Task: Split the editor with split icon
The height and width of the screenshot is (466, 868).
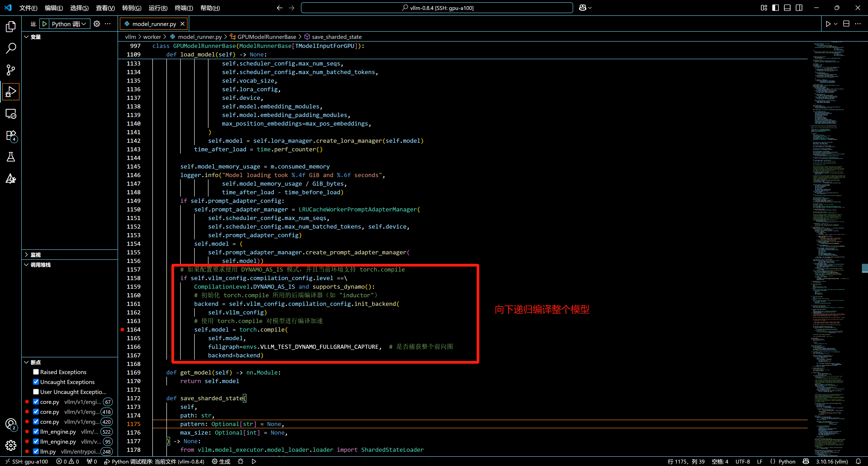Action: coord(846,24)
